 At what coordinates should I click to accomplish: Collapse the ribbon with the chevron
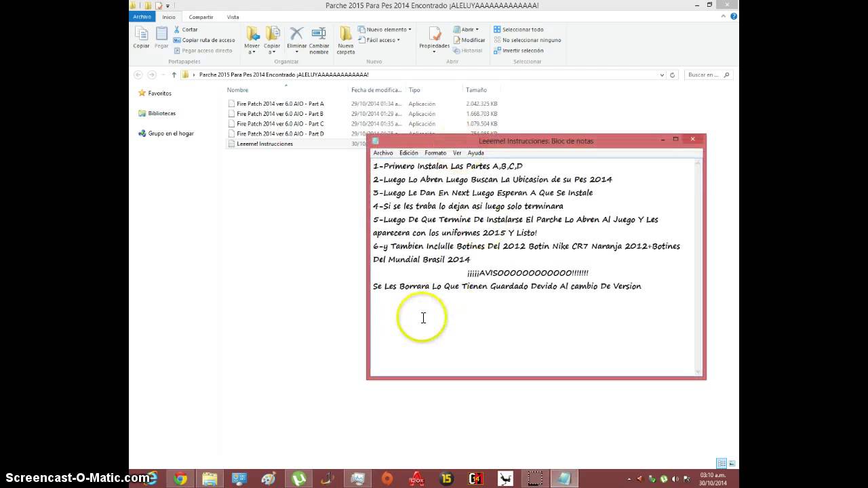click(725, 16)
